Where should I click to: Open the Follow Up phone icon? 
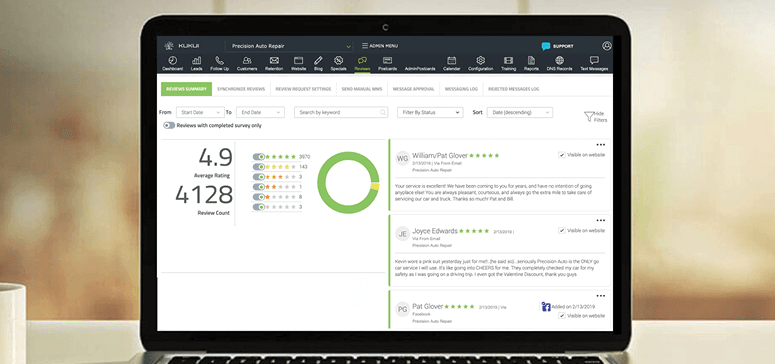coord(219,60)
